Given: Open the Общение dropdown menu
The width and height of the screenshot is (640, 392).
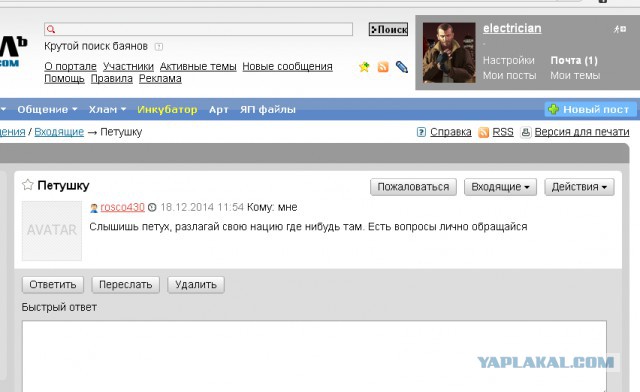Looking at the screenshot, I should tap(47, 109).
